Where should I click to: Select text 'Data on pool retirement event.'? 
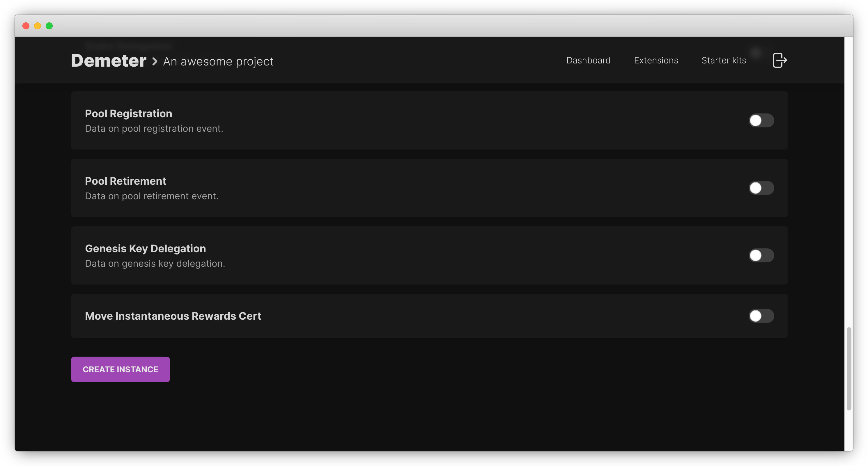click(152, 196)
